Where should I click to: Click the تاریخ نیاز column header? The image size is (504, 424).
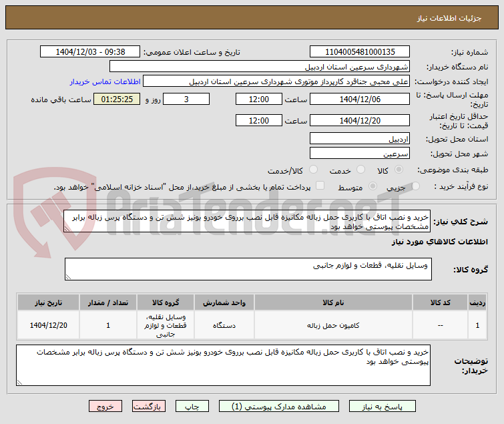click(x=48, y=302)
